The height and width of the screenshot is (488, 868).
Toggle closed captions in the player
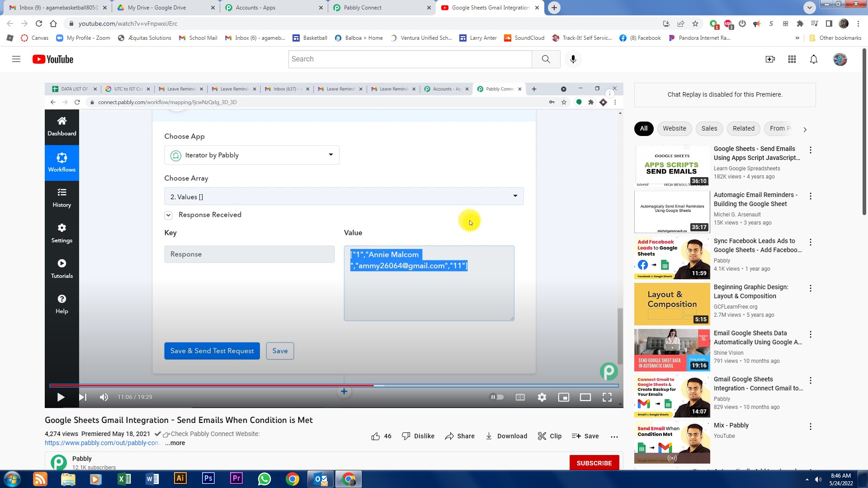(520, 397)
